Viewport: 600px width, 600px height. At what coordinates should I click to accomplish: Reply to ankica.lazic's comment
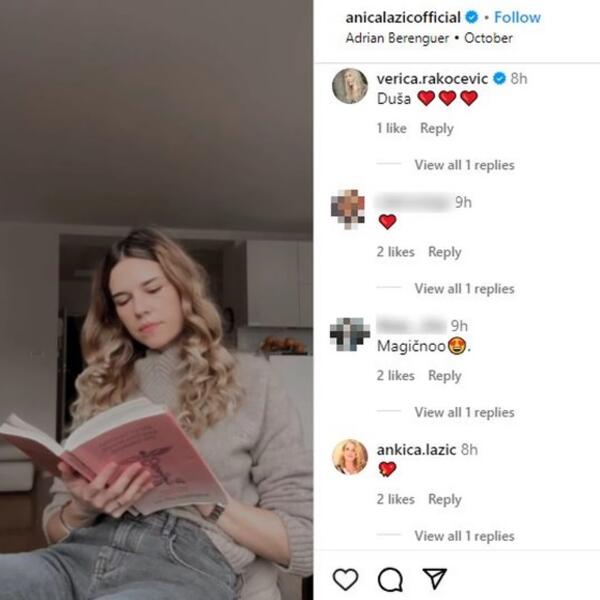point(445,499)
